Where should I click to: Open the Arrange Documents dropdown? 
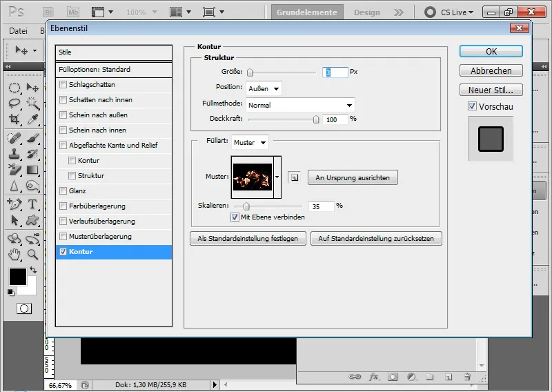(180, 12)
